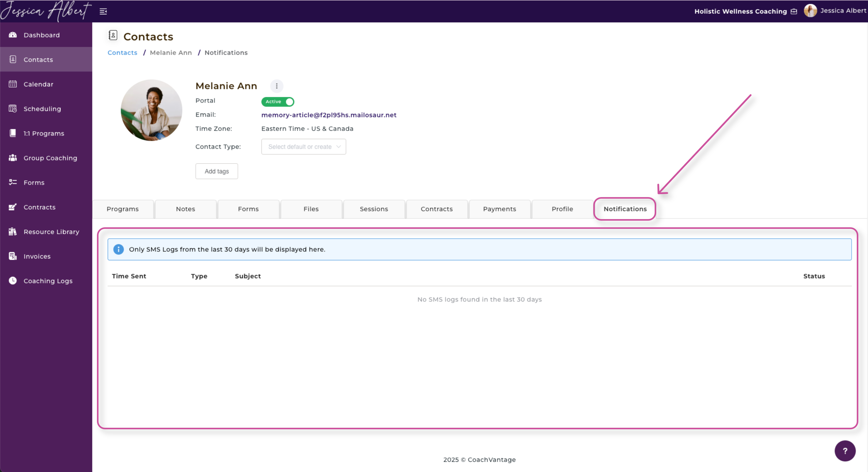The width and height of the screenshot is (868, 472).
Task: Open Calendar via its sidebar icon
Action: pos(13,84)
